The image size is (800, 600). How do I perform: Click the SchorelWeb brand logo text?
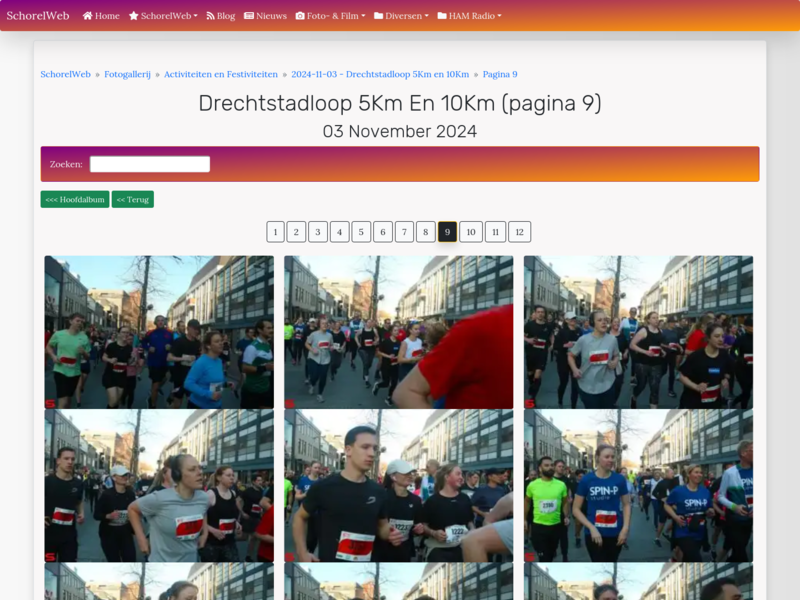pyautogui.click(x=38, y=16)
